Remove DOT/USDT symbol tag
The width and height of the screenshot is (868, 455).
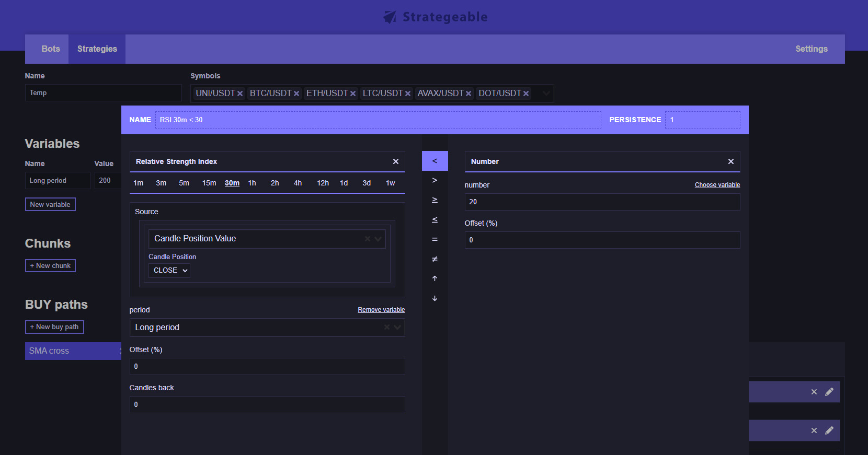(x=526, y=94)
